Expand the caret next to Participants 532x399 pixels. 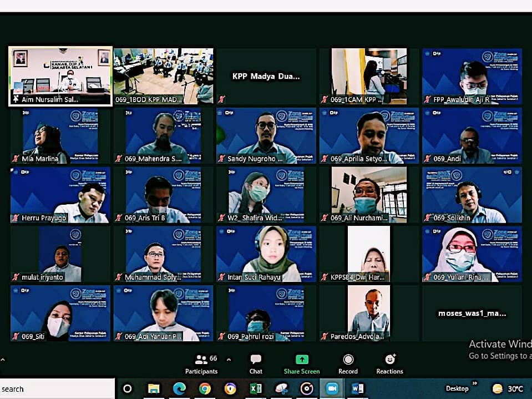(x=229, y=360)
